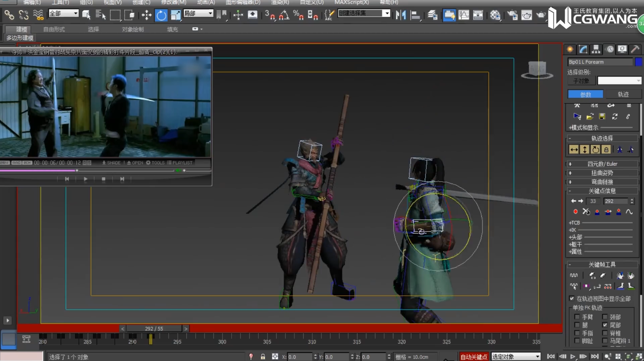Open the 选择级别 sub-object dropdown

(619, 81)
